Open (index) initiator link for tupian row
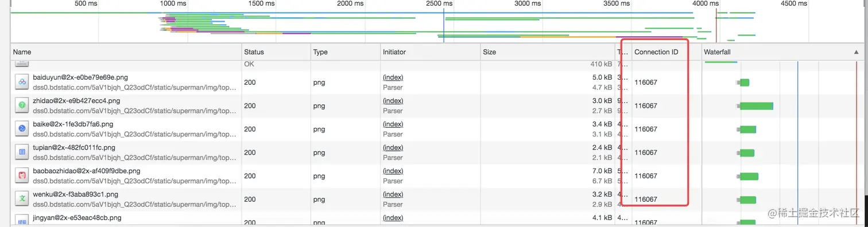Viewport: 868px width, 227px height. tap(393, 147)
